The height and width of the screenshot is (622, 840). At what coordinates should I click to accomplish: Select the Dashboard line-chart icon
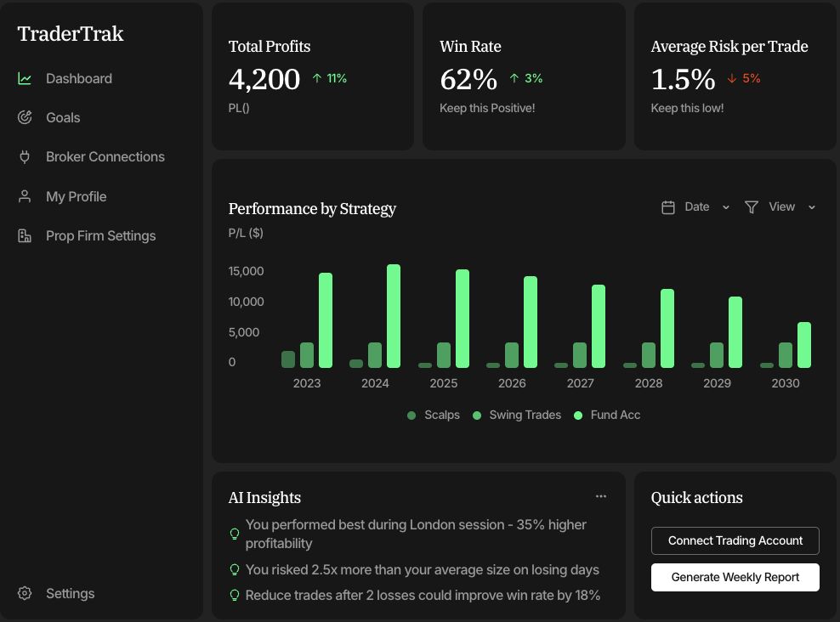(x=25, y=78)
